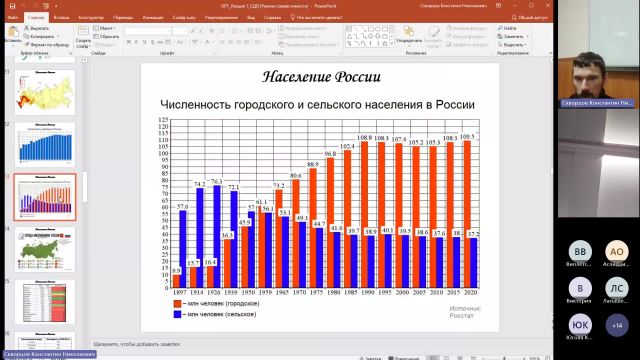Open the Animations (Анимация) ribbon tab
Image resolution: width=640 pixels, height=360 pixels.
(153, 18)
